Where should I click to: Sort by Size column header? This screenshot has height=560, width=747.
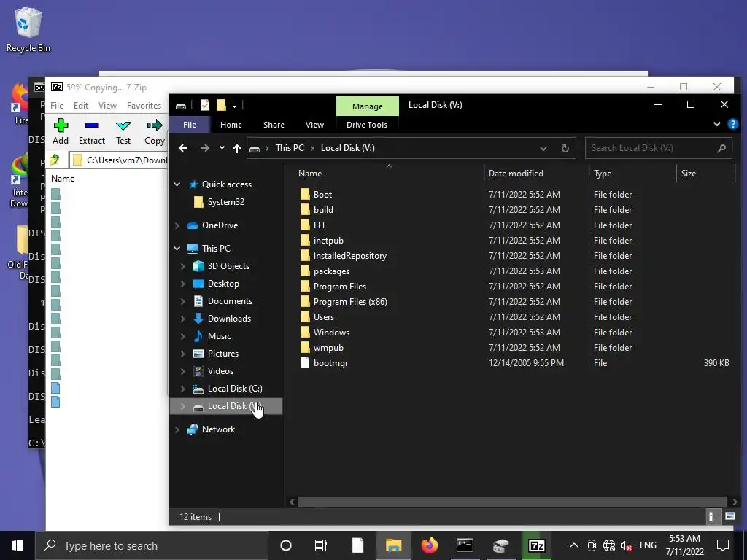click(x=705, y=174)
